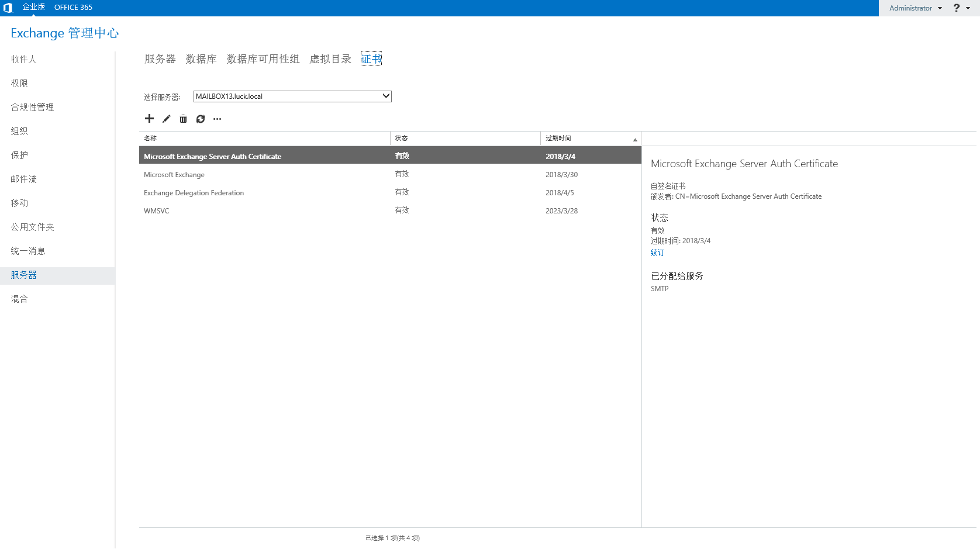Expand the Administrator account dropdown

[915, 8]
